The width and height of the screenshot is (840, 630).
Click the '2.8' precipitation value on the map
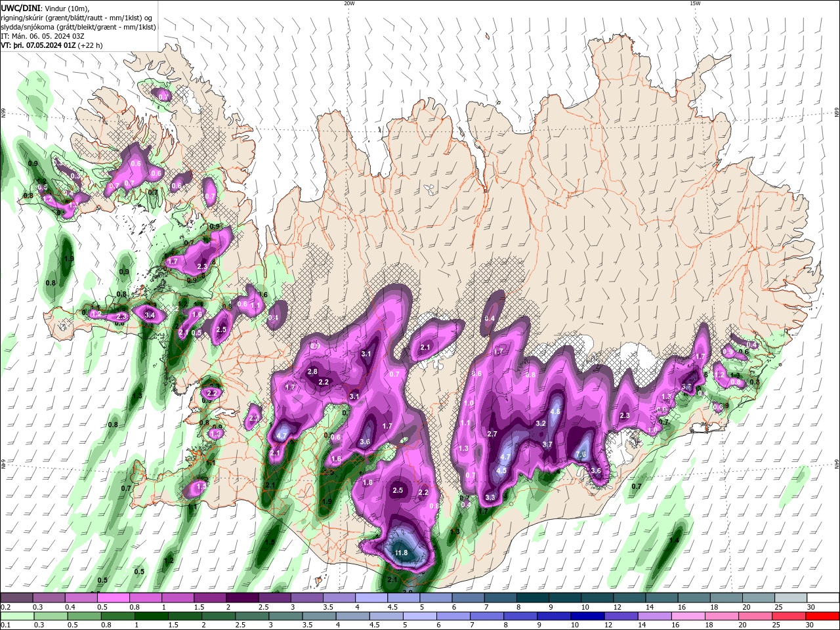[312, 372]
